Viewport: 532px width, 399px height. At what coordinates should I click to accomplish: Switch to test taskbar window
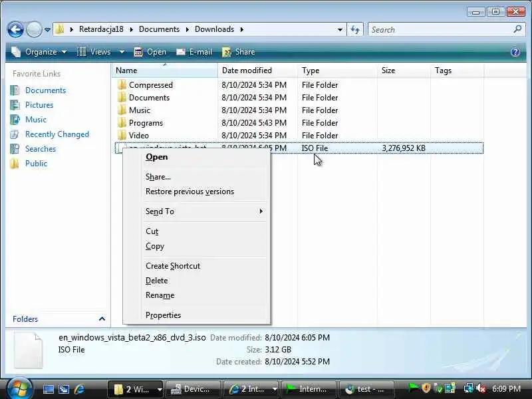point(367,389)
